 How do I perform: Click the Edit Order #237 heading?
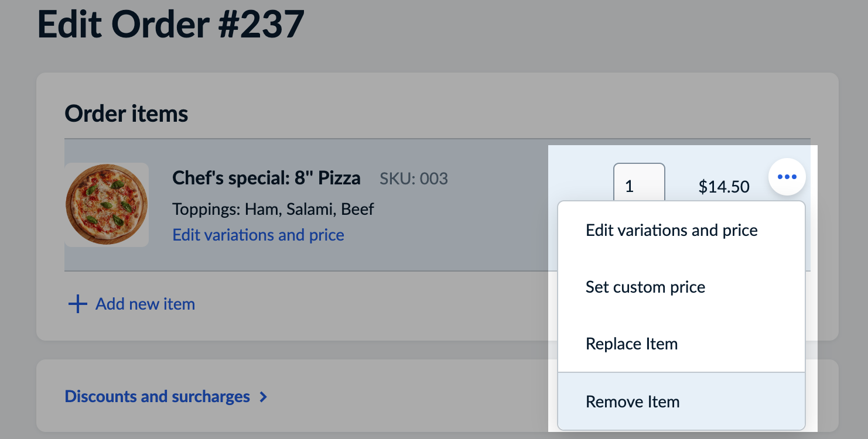point(171,23)
